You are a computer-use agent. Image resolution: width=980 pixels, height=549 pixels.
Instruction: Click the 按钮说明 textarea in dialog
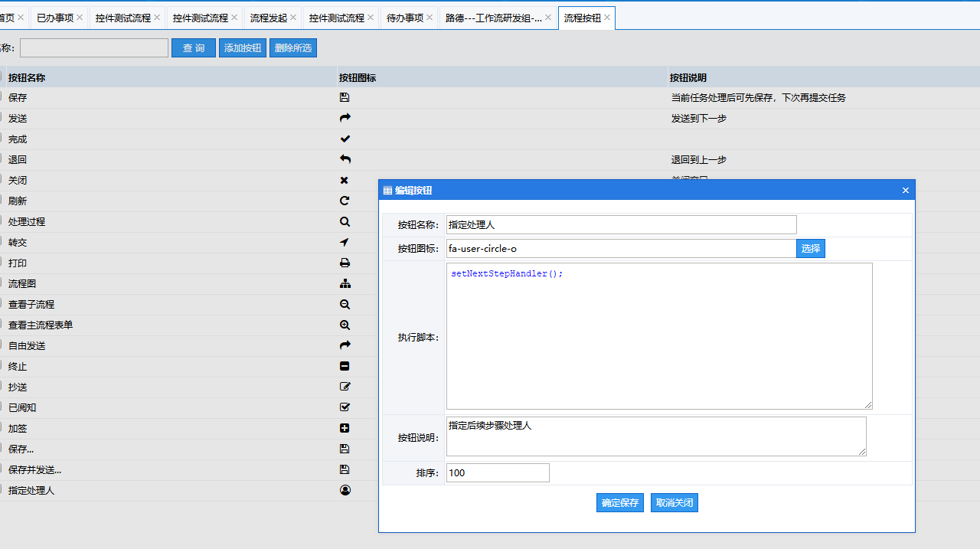click(x=656, y=436)
